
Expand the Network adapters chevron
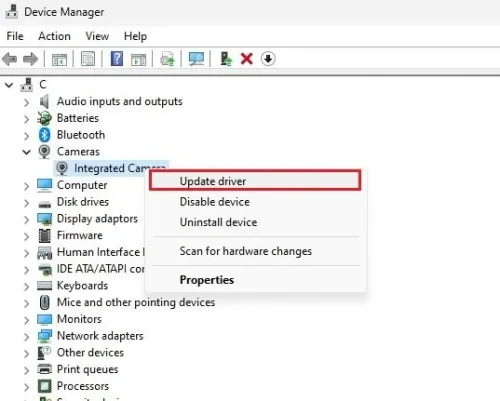pos(27,337)
